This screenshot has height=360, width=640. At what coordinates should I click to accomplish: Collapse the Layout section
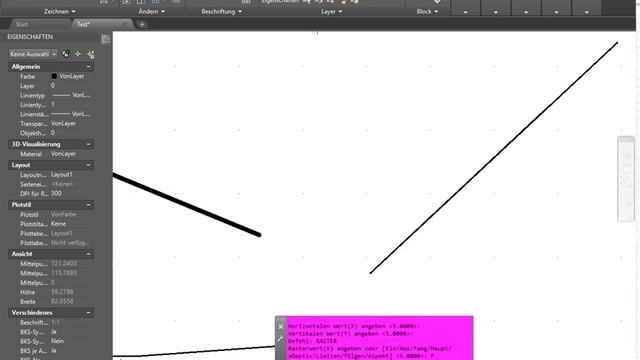pyautogui.click(x=88, y=165)
